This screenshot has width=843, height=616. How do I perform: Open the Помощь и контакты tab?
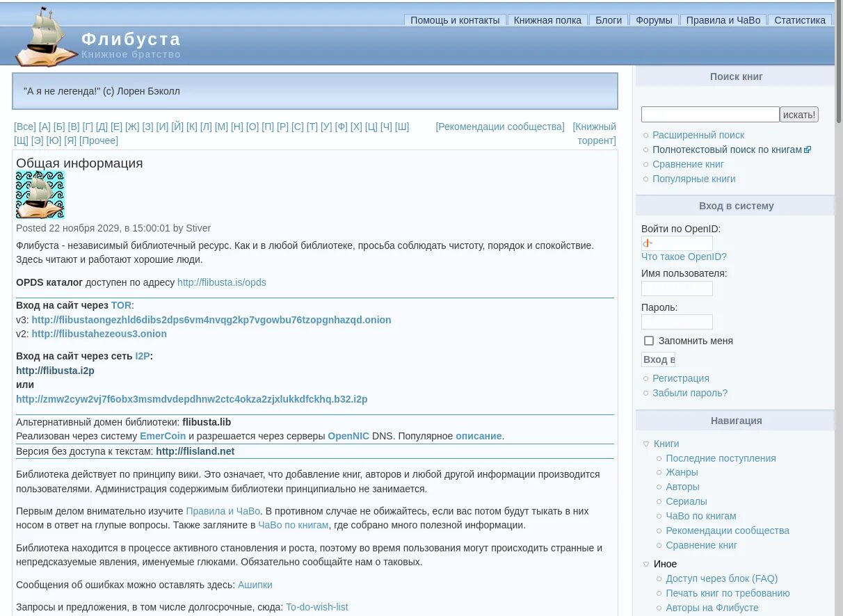455,20
